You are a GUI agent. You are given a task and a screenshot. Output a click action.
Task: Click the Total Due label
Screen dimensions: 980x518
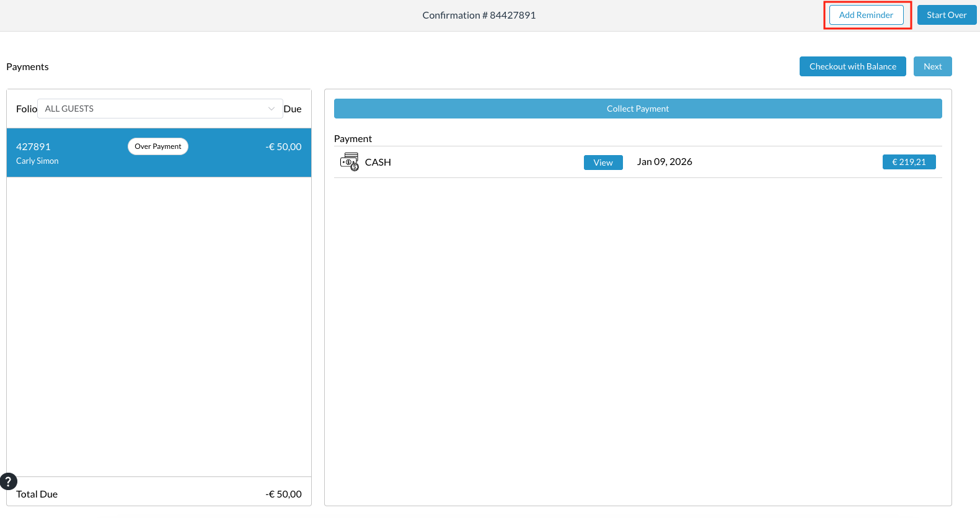point(37,494)
